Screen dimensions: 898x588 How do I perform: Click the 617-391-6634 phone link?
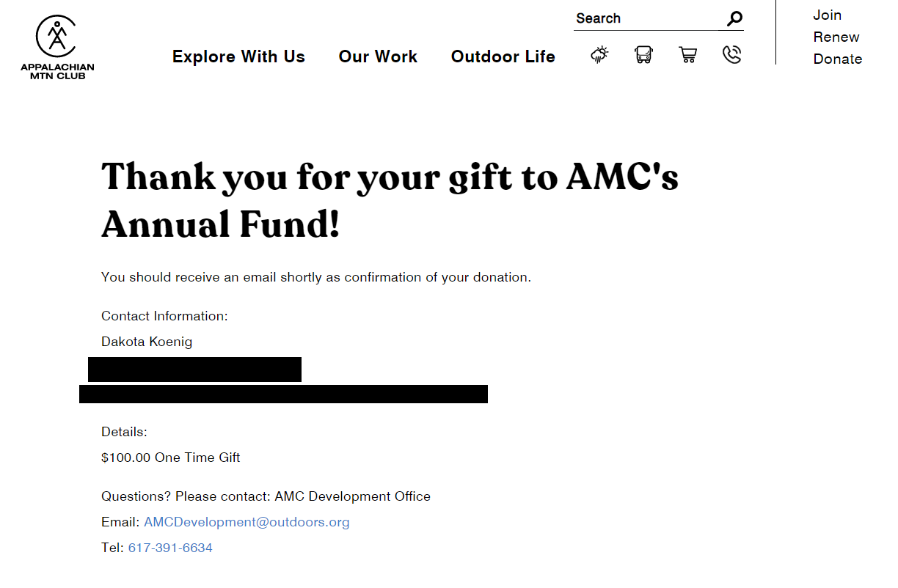click(170, 548)
